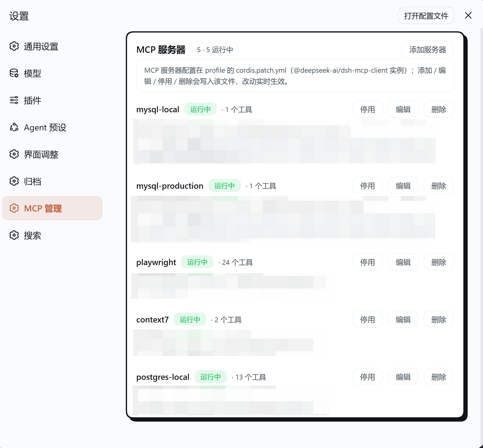
Task: Disable postgres-local with 停用
Action: (x=368, y=377)
